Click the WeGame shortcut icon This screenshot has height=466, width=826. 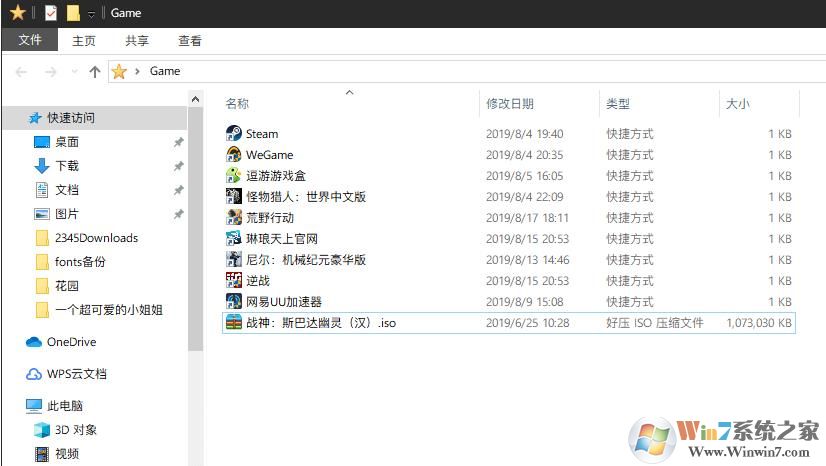click(233, 154)
